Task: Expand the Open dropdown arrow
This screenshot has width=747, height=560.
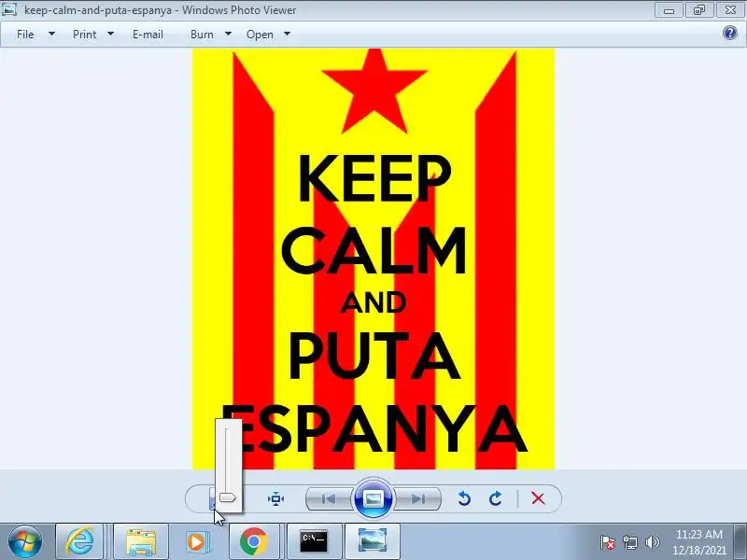Action: pyautogui.click(x=287, y=34)
